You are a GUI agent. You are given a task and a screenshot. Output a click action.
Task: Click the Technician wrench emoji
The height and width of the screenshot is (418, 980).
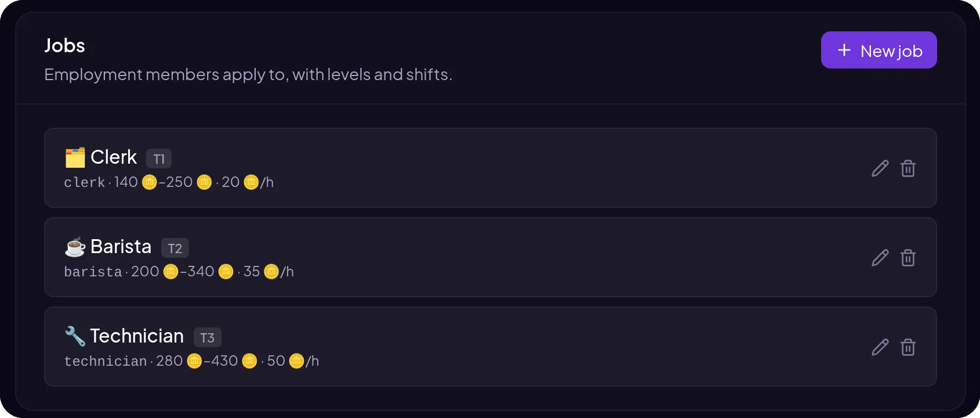75,336
